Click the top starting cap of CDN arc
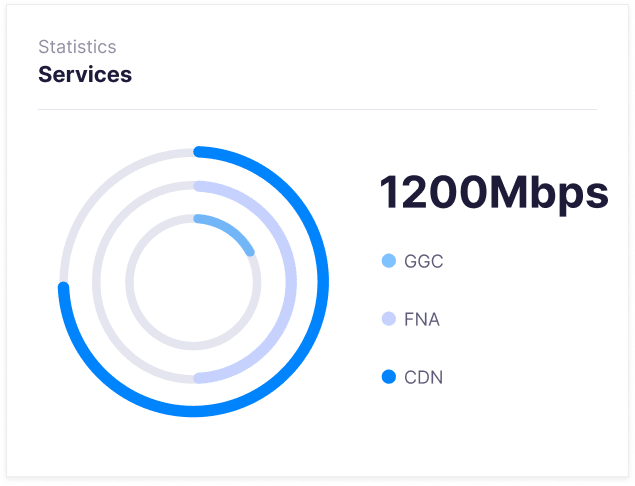The image size is (635, 486). 199,153
